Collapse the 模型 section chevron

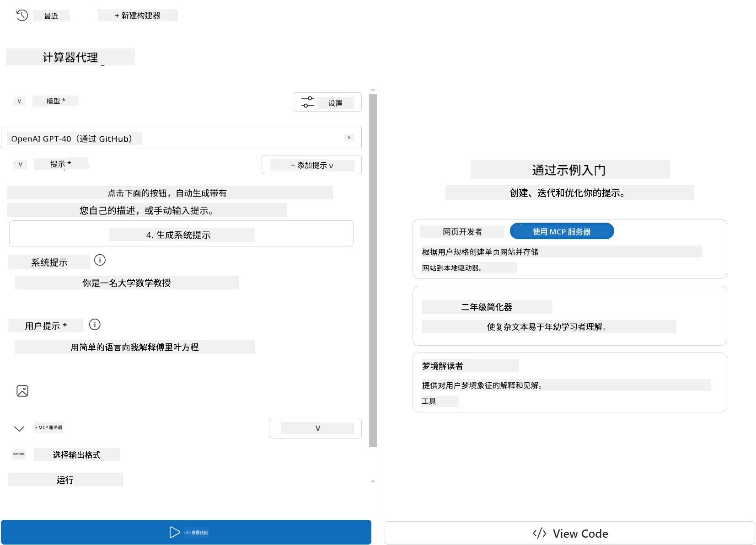[19, 101]
